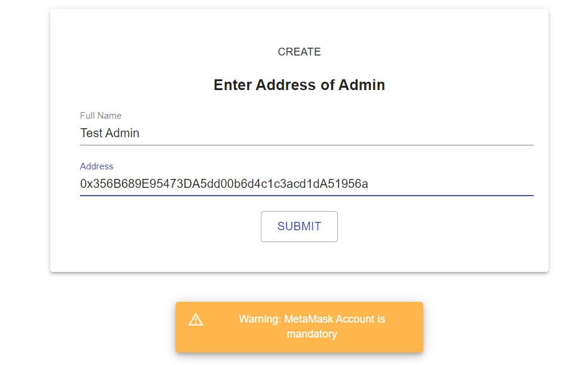This screenshot has height=365, width=588.
Task: Focus the Address input field
Action: pyautogui.click(x=306, y=184)
